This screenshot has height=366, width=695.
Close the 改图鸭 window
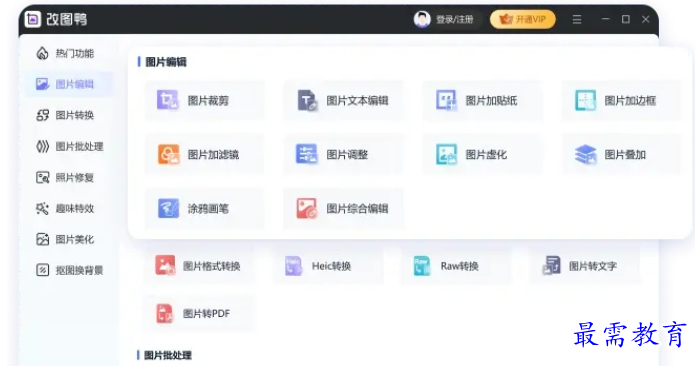coord(645,19)
